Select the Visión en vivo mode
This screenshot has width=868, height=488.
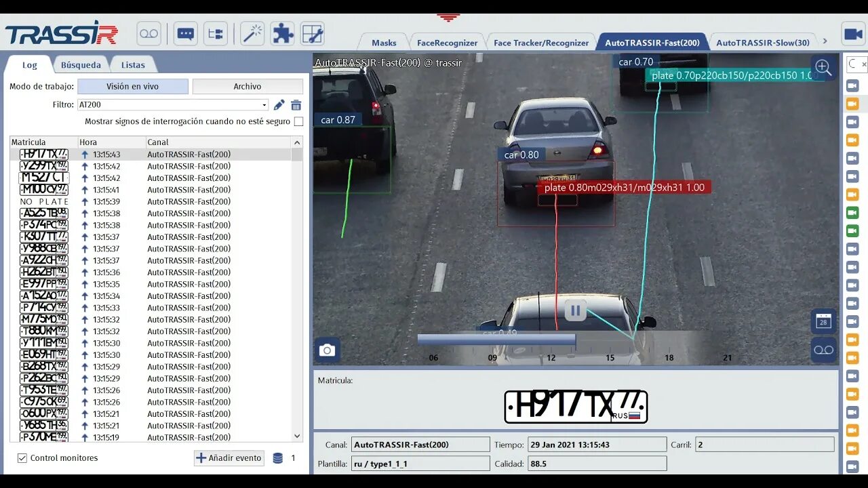coord(133,86)
